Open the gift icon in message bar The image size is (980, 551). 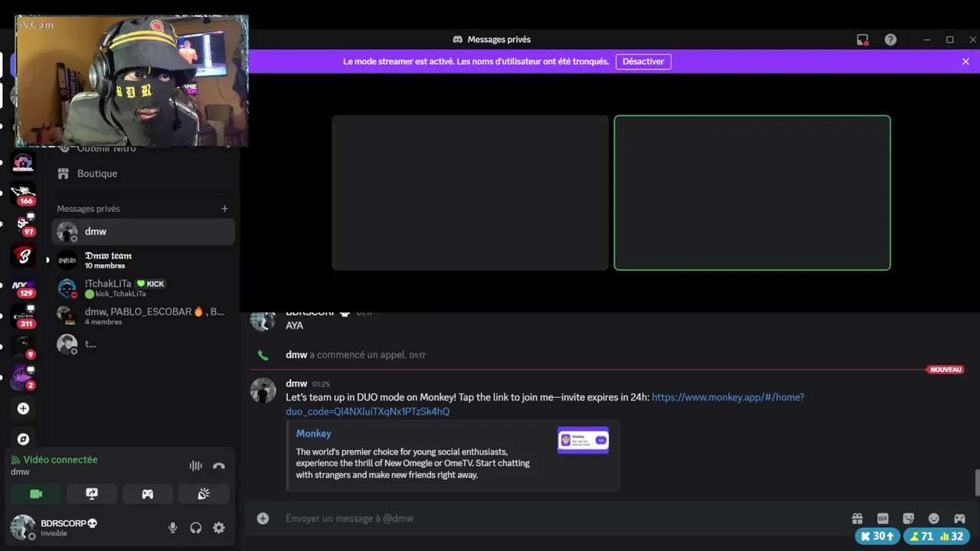(857, 518)
